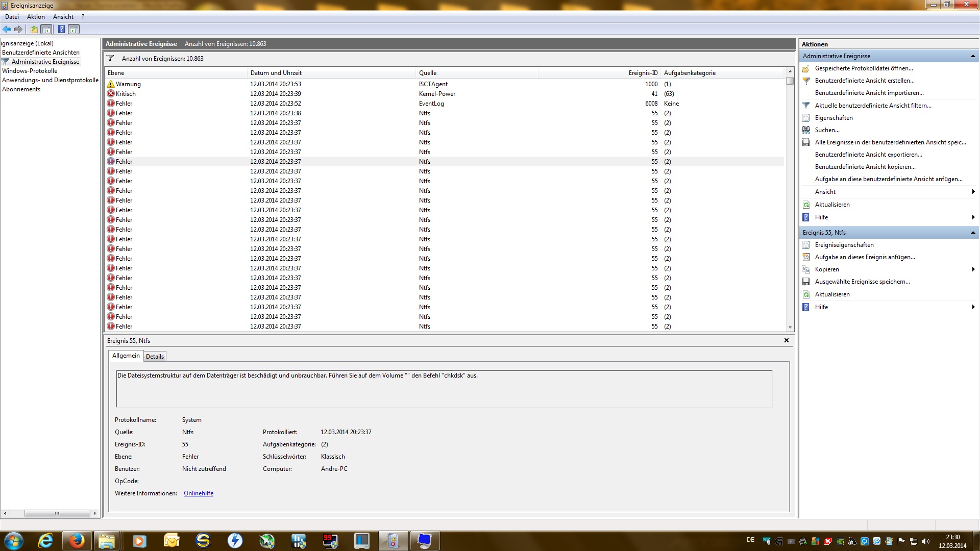Collapse the Administrative Ereignisse actions section
Screen dimensions: 980x551
pos(973,56)
